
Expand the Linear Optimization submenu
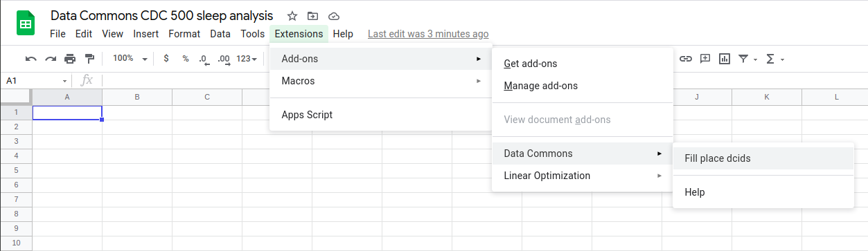pyautogui.click(x=582, y=176)
